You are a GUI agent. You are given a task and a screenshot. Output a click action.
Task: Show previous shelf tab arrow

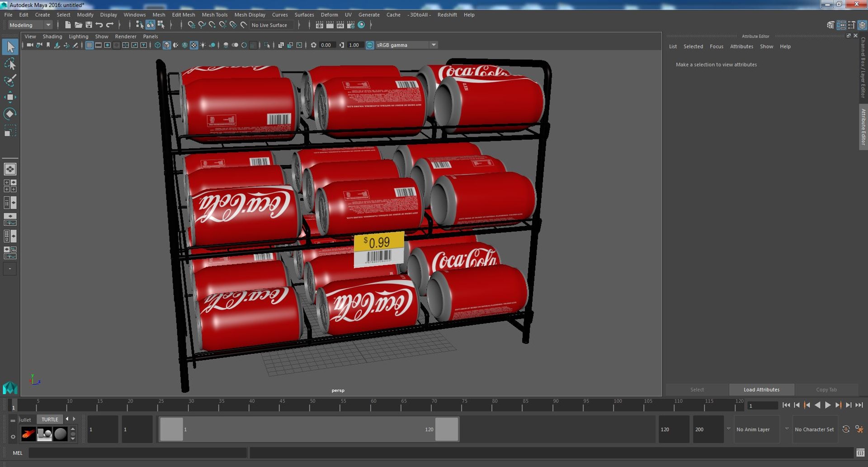[67, 419]
